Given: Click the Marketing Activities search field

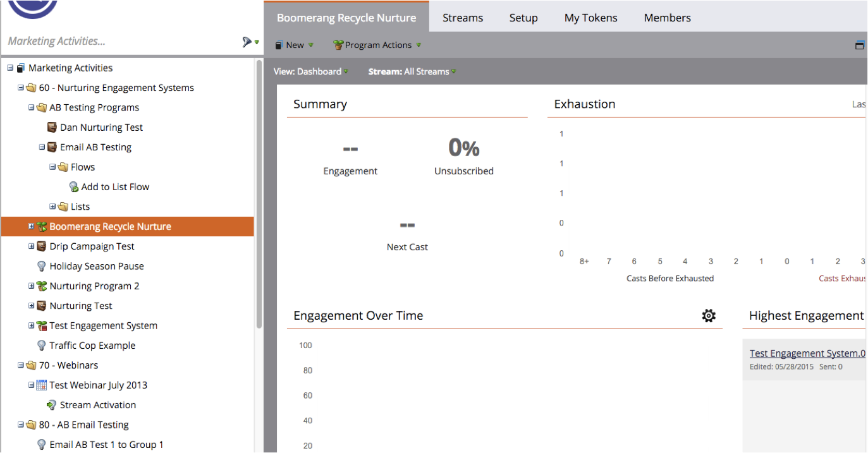Looking at the screenshot, I should (x=120, y=41).
